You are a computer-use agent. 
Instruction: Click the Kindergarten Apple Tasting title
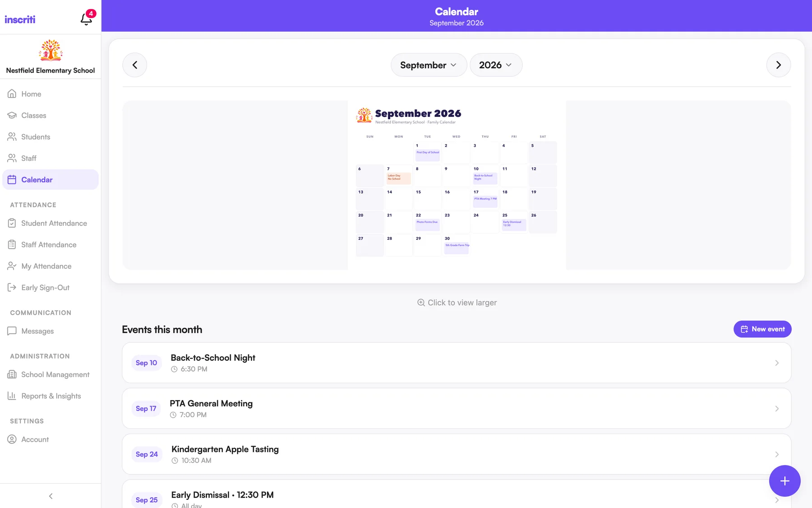pos(225,449)
